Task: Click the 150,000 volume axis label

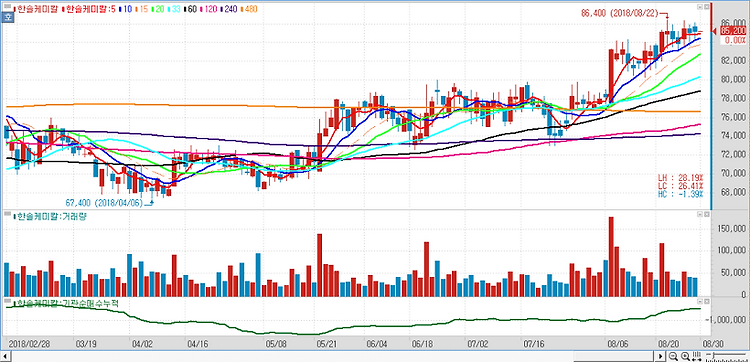Action: pyautogui.click(x=732, y=230)
